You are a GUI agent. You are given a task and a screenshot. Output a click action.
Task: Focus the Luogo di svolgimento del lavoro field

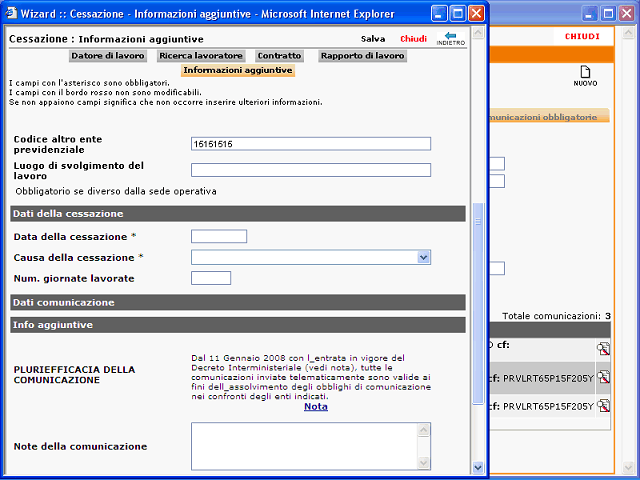tap(311, 170)
